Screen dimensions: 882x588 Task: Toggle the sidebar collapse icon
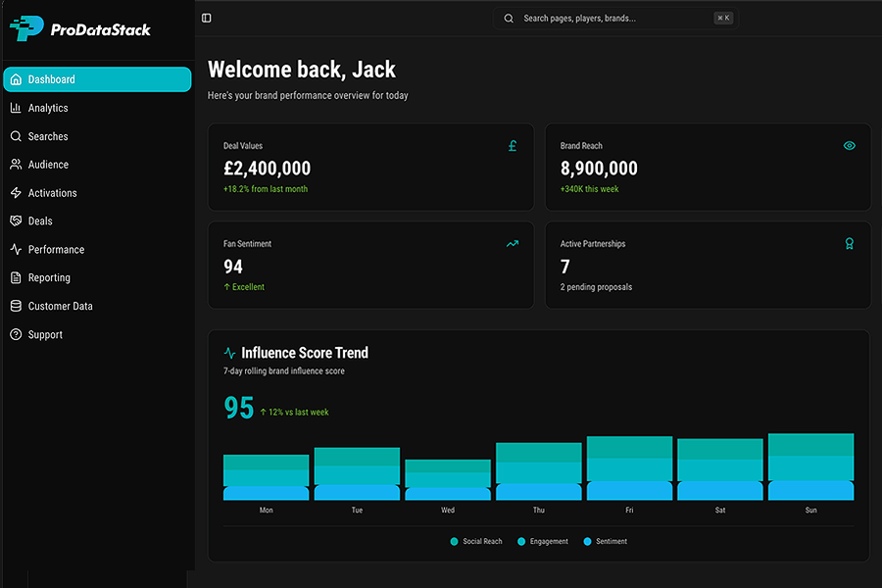pos(206,18)
